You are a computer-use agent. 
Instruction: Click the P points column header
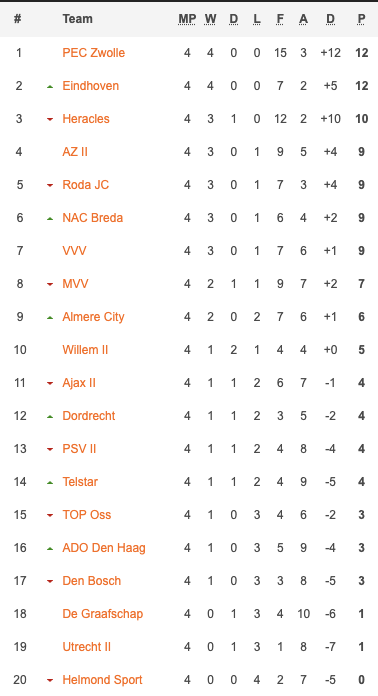(362, 19)
